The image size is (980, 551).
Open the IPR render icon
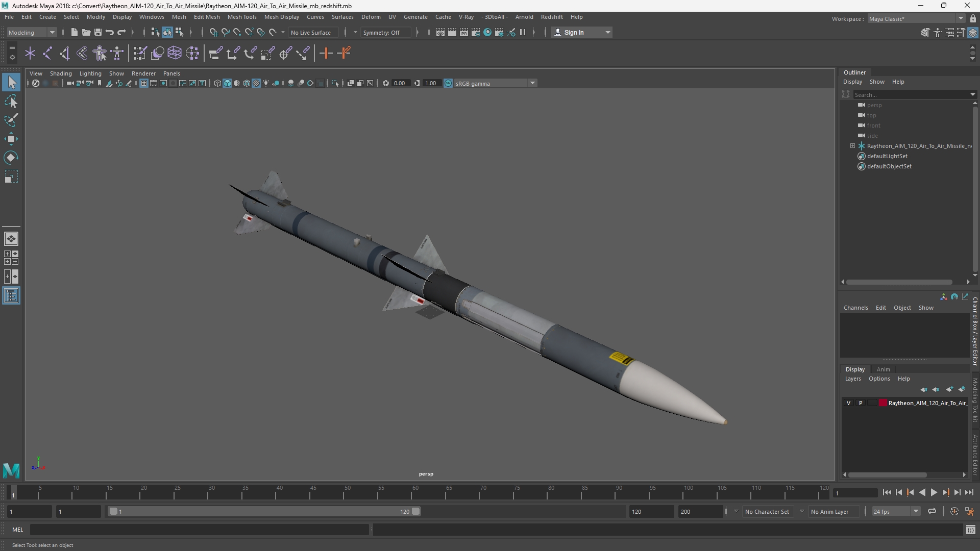click(464, 32)
